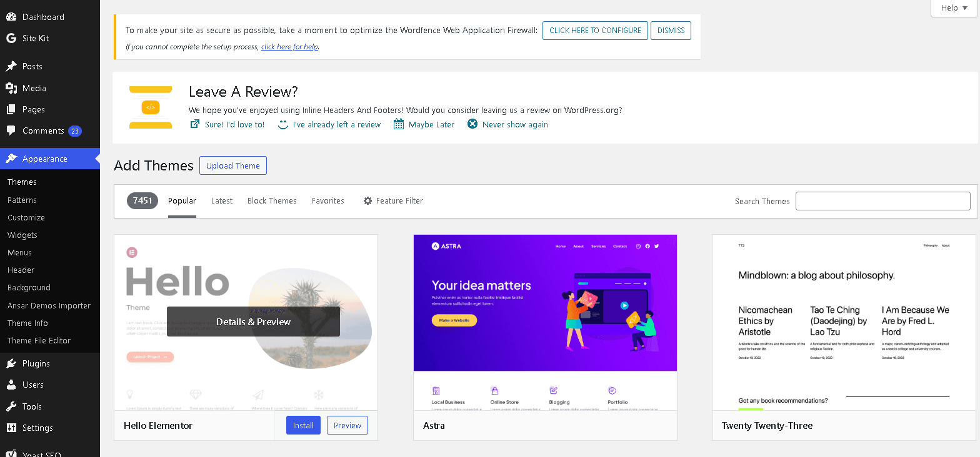
Task: Follow the click here for help link
Action: click(x=289, y=47)
